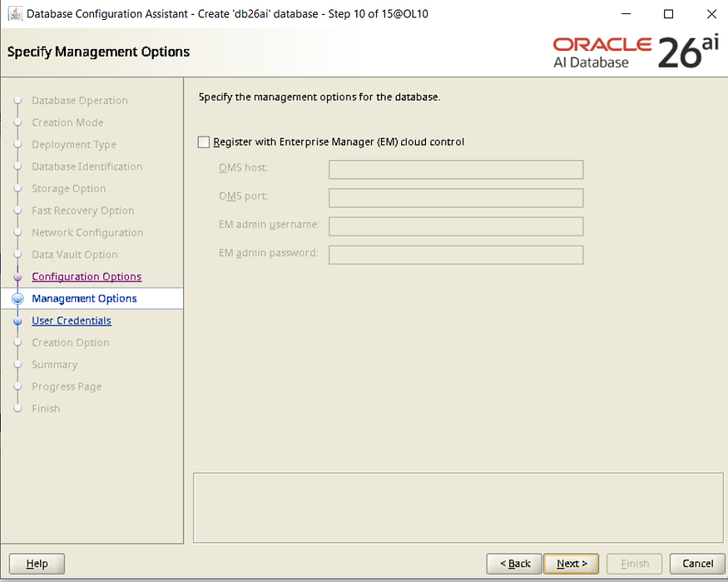The height and width of the screenshot is (582, 728).
Task: Click the Progress Page step label
Action: click(x=67, y=386)
